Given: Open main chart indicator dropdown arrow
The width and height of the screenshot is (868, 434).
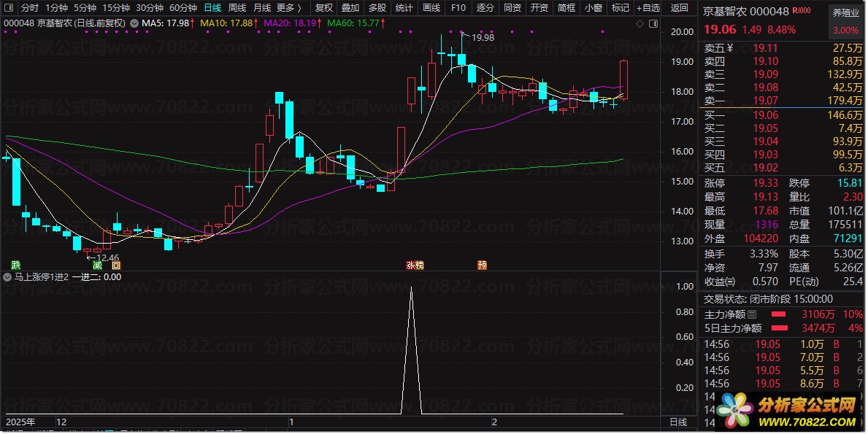Looking at the screenshot, I should [134, 24].
